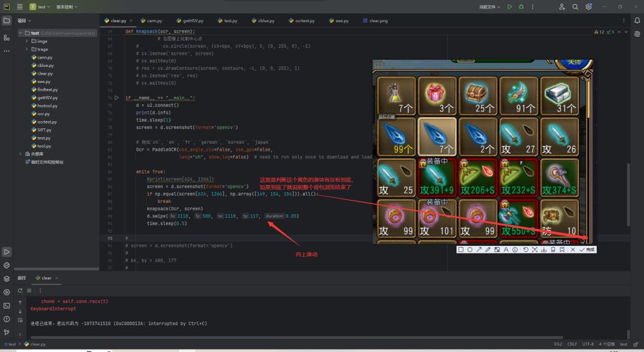Image resolution: width=644 pixels, height=352 pixels.
Task: Open the test project dropdown in title bar
Action: [41, 7]
